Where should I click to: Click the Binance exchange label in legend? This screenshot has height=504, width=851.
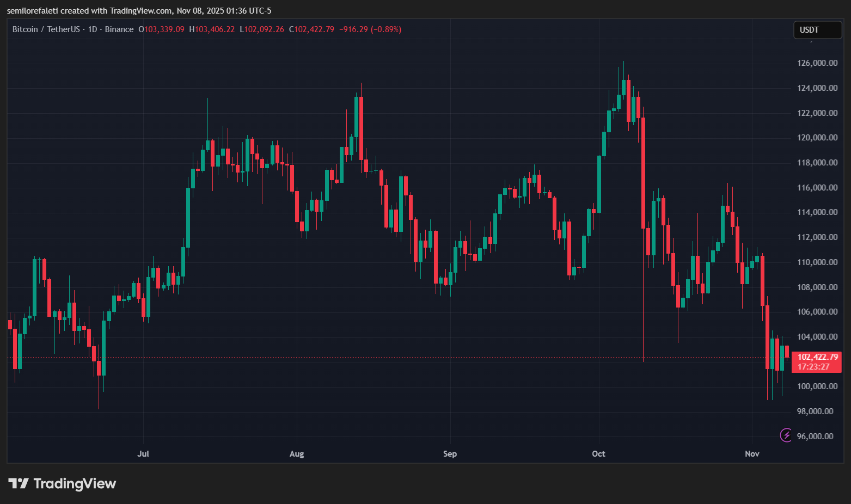[x=119, y=29]
